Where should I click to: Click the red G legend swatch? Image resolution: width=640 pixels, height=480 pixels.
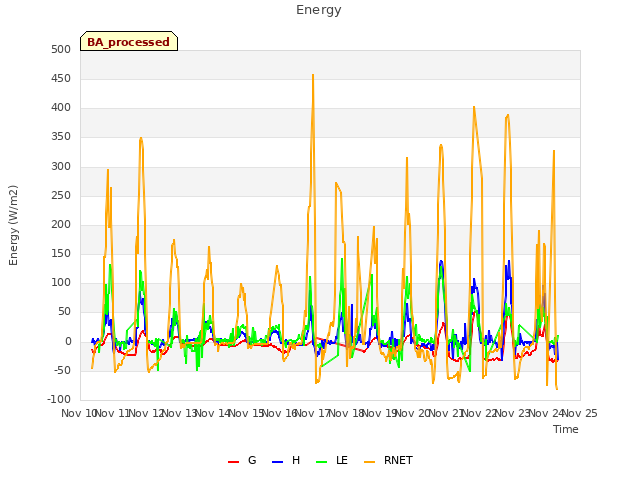pos(233,462)
